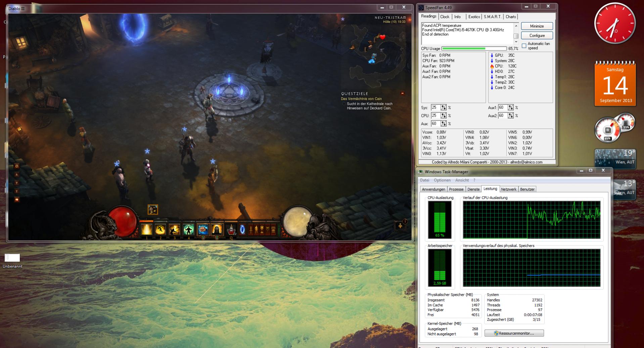
Task: Cast the green aura skill in slot 4
Action: coord(189,229)
